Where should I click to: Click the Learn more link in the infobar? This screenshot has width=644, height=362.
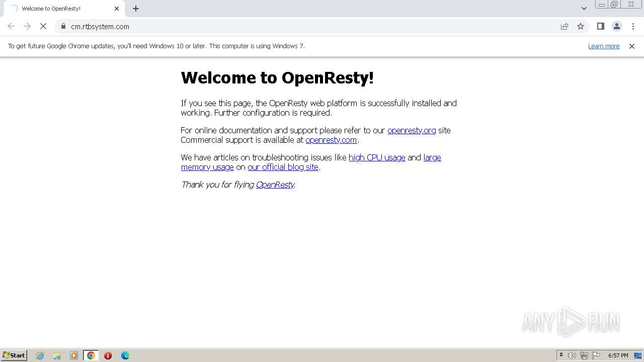(604, 46)
